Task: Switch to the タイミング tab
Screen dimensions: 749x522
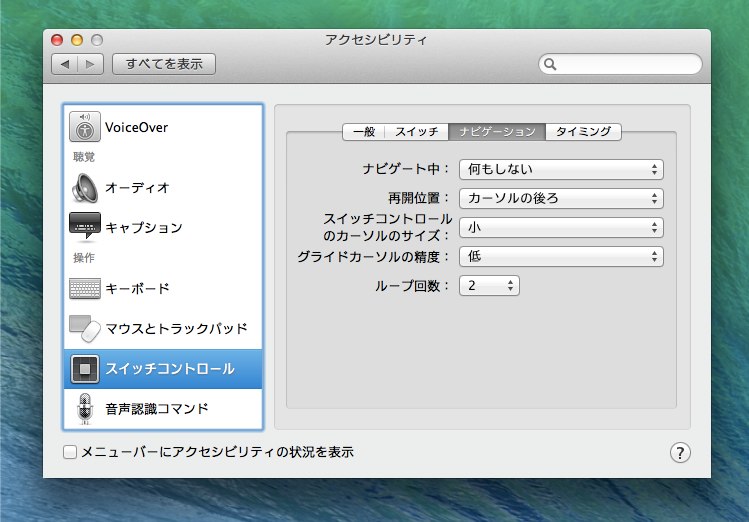Action: [x=583, y=131]
